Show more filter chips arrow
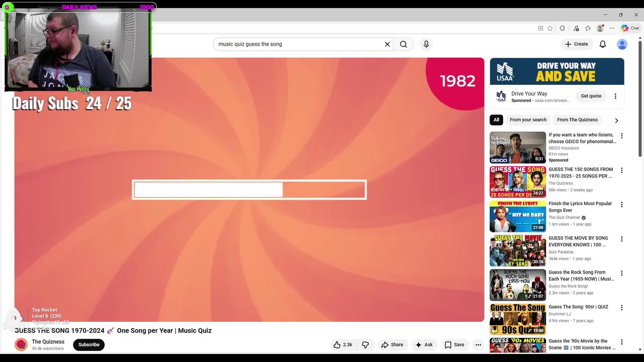644x362 pixels. pyautogui.click(x=616, y=120)
